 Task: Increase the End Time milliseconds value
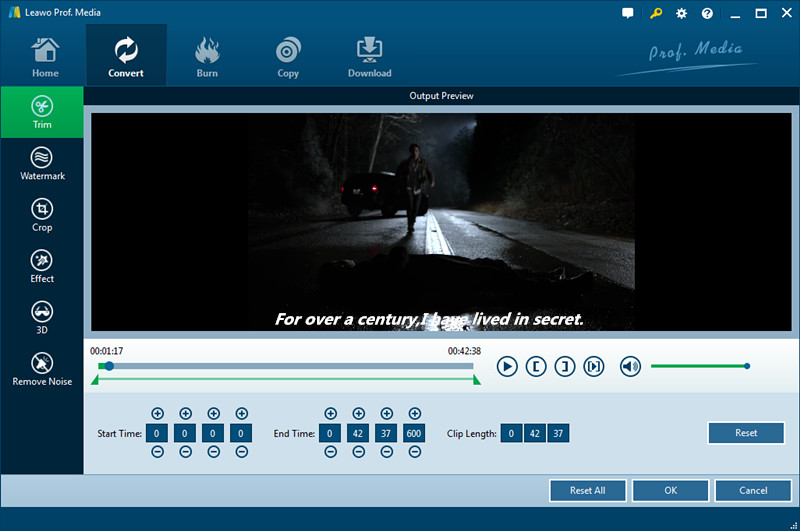pos(414,414)
